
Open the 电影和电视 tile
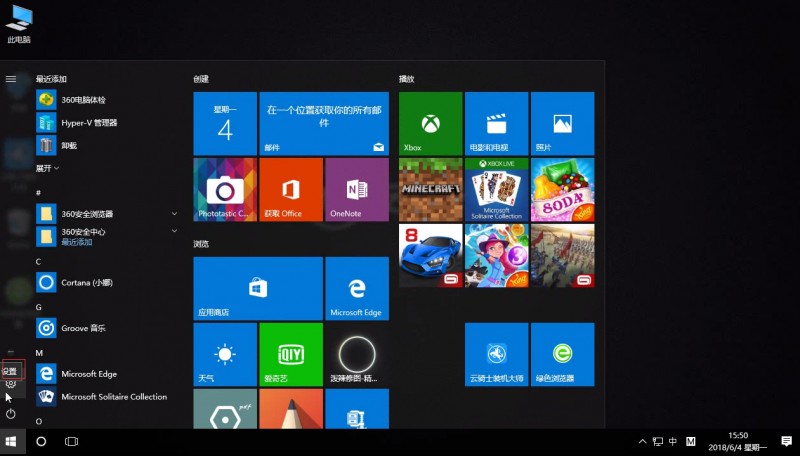(496, 123)
